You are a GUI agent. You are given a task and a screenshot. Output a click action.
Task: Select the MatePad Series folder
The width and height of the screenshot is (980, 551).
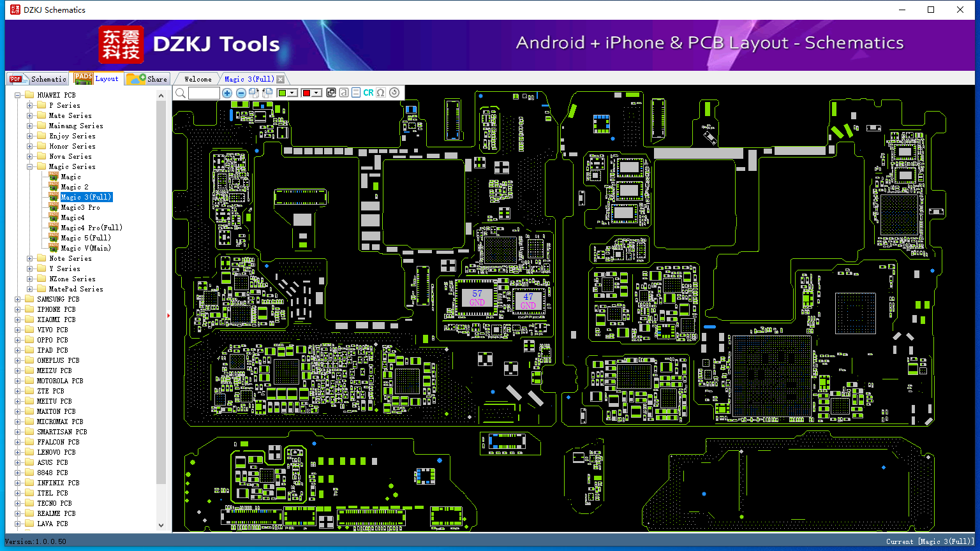point(76,289)
